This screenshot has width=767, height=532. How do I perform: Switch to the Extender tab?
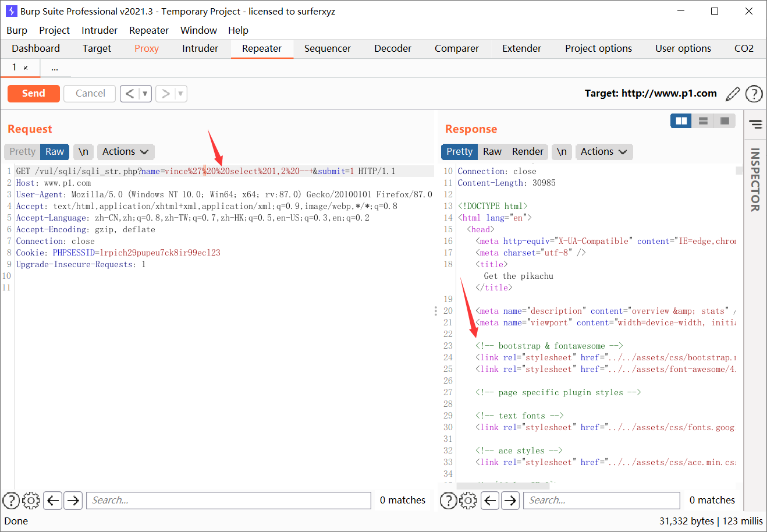click(521, 48)
